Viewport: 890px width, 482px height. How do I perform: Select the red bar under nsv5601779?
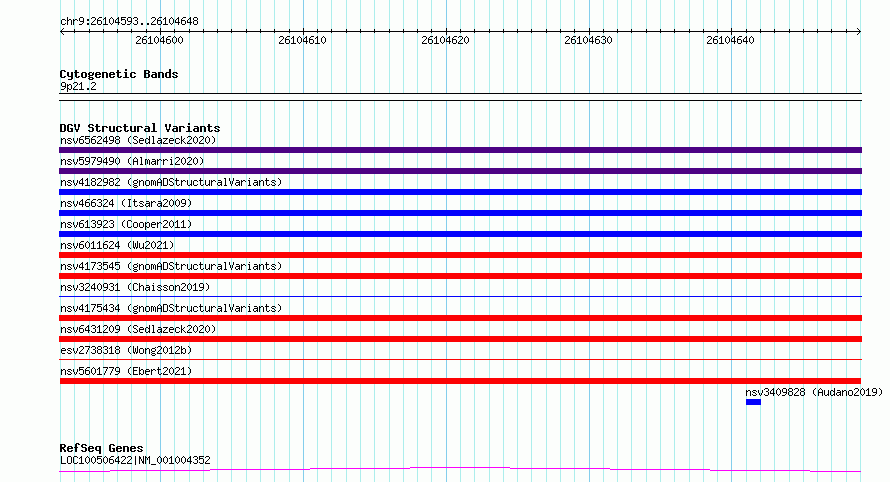pyautogui.click(x=460, y=381)
